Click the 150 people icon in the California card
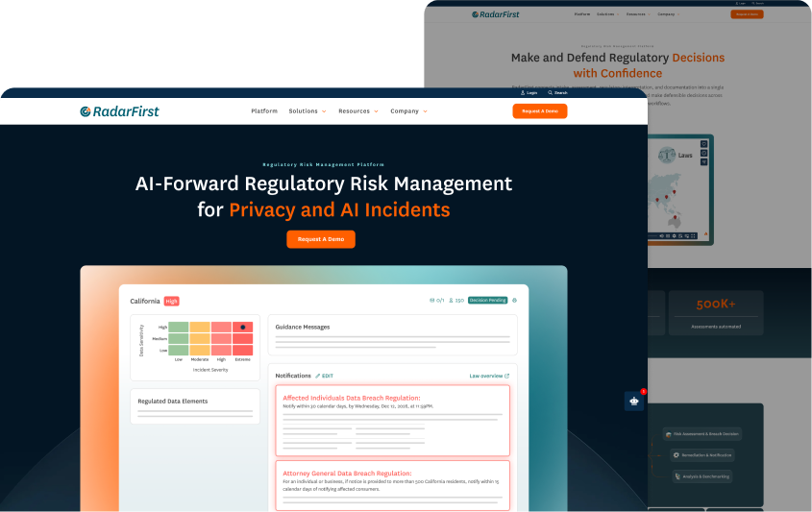Image resolution: width=812 pixels, height=512 pixels. 451,301
